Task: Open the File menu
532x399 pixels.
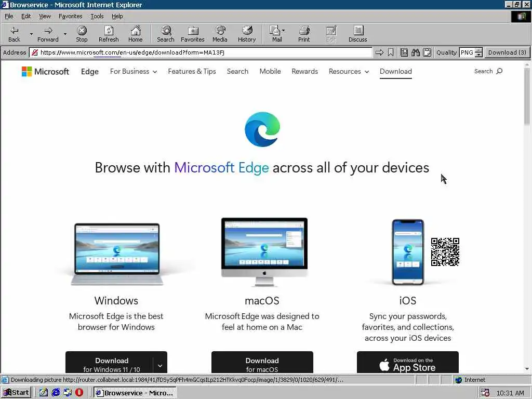Action: click(x=9, y=16)
